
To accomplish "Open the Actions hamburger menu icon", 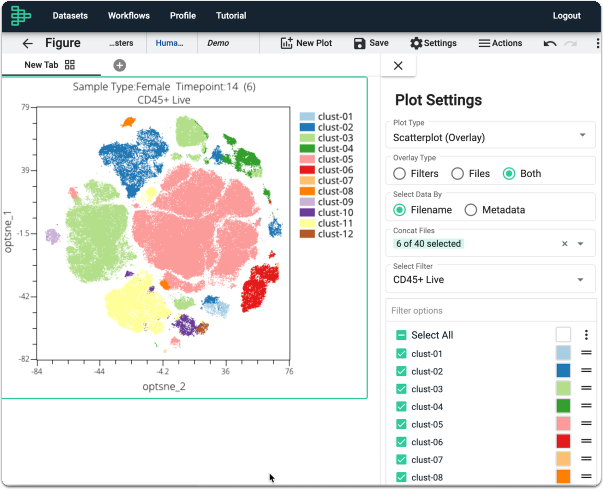I will tap(484, 43).
